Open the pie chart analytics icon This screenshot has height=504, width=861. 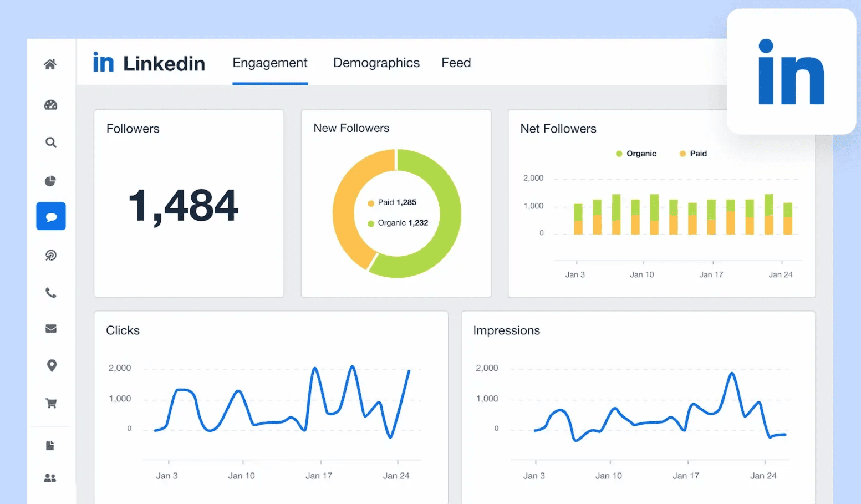[x=50, y=180]
